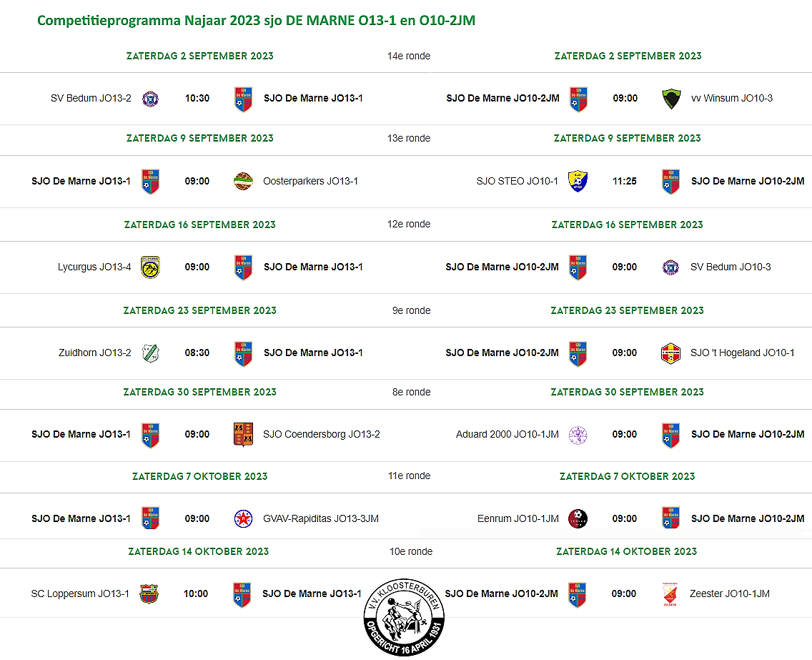Click the SC Loppersum JO13-1 crest
Image resolution: width=812 pixels, height=660 pixels.
point(149,594)
